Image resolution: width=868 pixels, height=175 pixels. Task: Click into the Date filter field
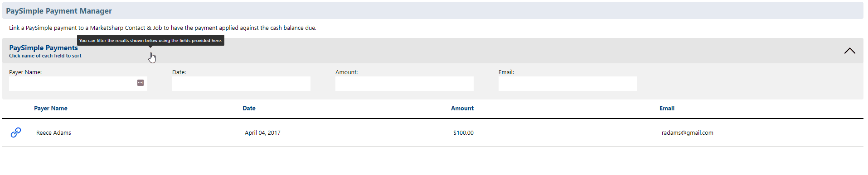[x=241, y=84]
